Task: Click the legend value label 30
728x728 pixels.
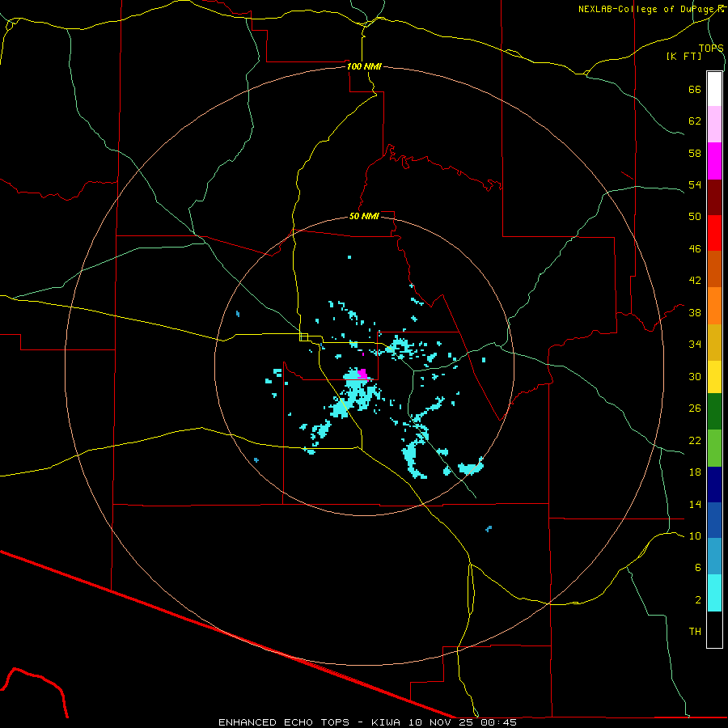Action: click(x=695, y=376)
